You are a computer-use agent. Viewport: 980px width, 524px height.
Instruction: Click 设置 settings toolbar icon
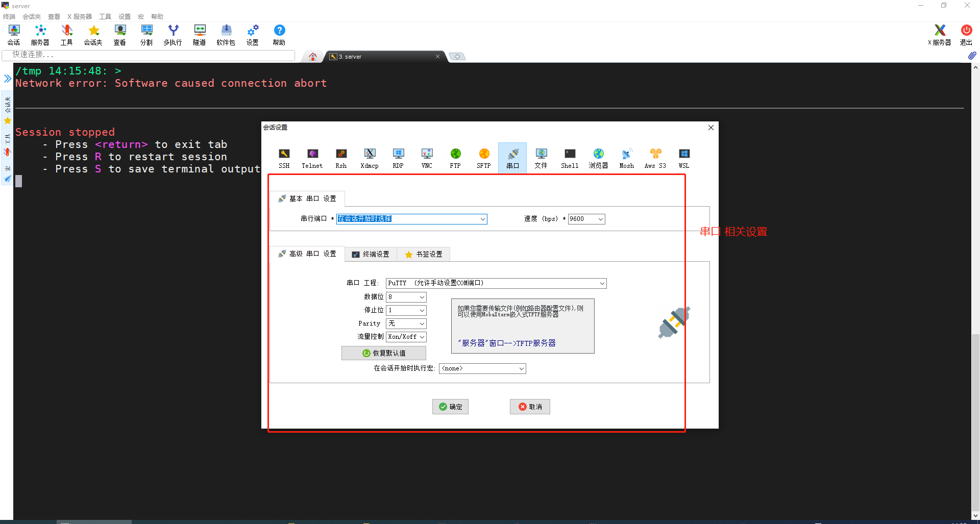tap(253, 35)
